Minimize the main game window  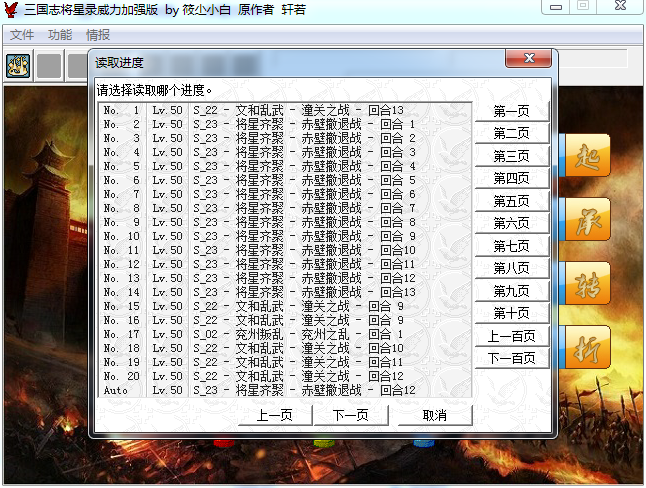[x=556, y=7]
